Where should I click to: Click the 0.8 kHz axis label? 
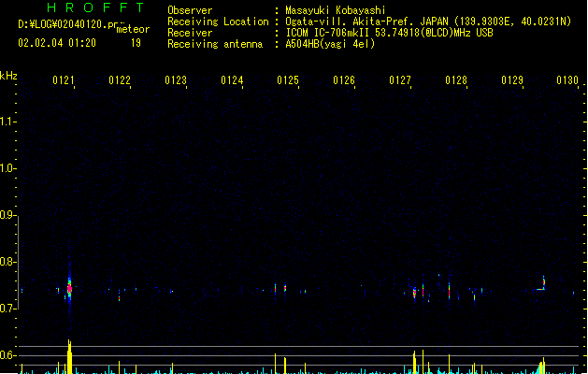tap(7, 262)
